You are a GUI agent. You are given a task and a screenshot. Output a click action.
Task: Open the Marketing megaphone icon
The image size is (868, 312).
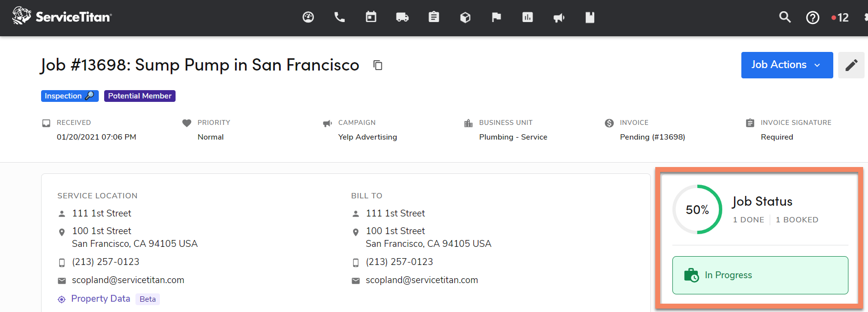(559, 18)
